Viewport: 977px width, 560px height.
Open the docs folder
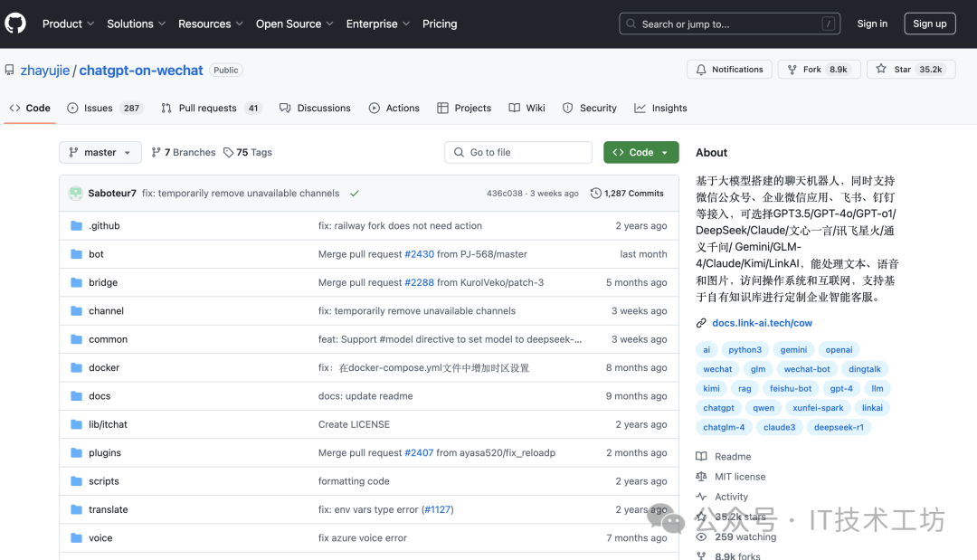(100, 396)
